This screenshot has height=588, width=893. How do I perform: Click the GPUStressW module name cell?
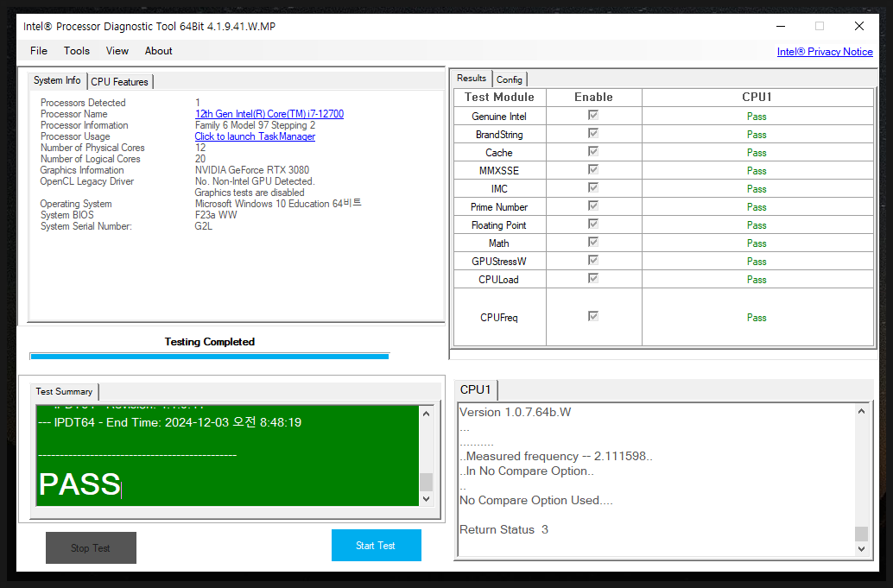(499, 262)
